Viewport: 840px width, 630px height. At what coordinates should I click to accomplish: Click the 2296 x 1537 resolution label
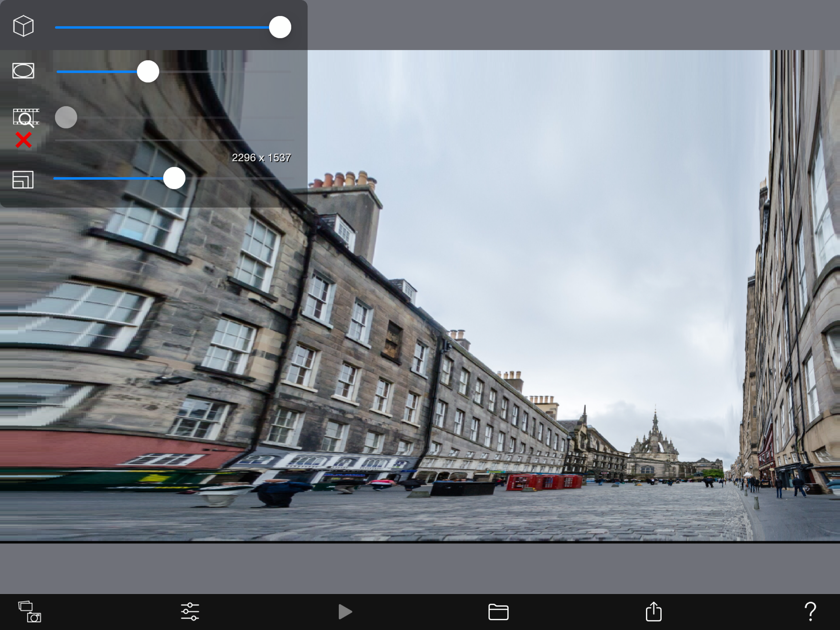[261, 158]
